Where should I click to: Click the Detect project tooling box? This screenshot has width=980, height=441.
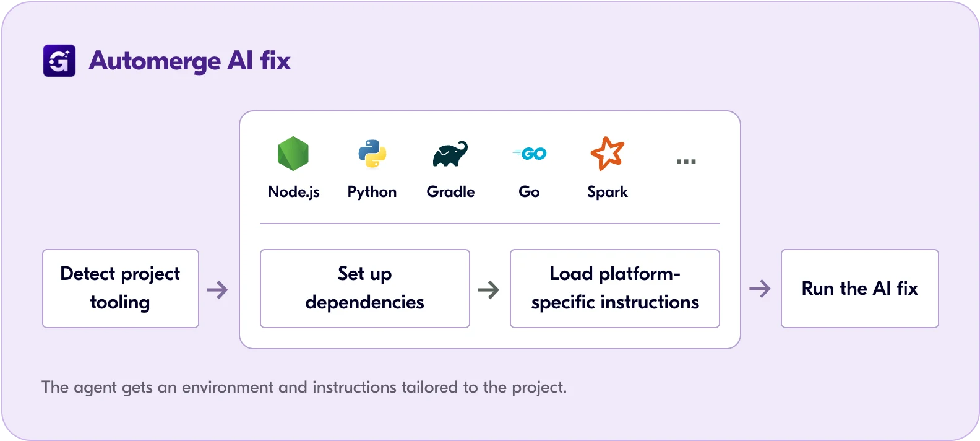tap(121, 289)
